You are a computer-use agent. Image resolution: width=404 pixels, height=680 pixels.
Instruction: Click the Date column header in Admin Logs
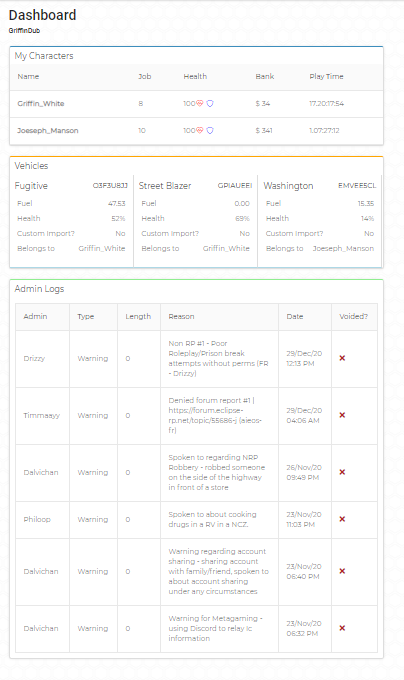pyautogui.click(x=295, y=317)
